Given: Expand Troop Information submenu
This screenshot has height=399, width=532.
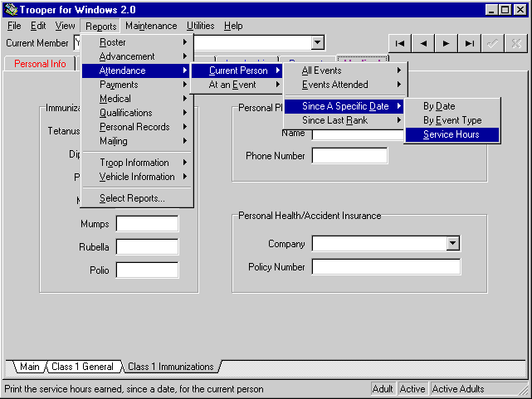Looking at the screenshot, I should (138, 163).
